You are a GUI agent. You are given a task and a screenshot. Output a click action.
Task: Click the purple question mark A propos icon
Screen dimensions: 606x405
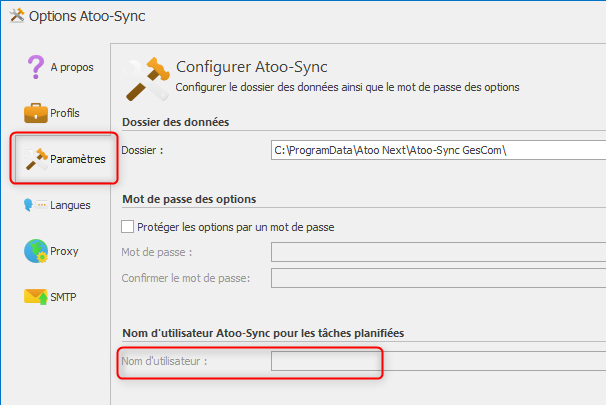pos(36,67)
